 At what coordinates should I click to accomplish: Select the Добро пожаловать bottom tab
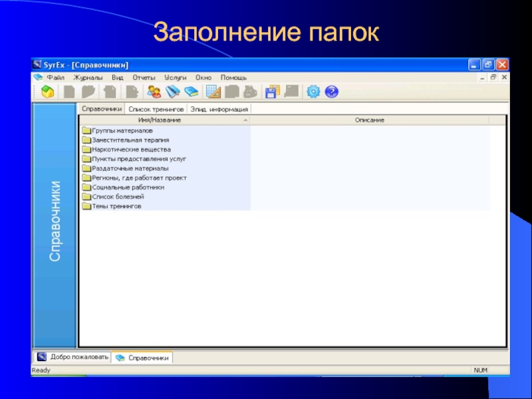(72, 357)
